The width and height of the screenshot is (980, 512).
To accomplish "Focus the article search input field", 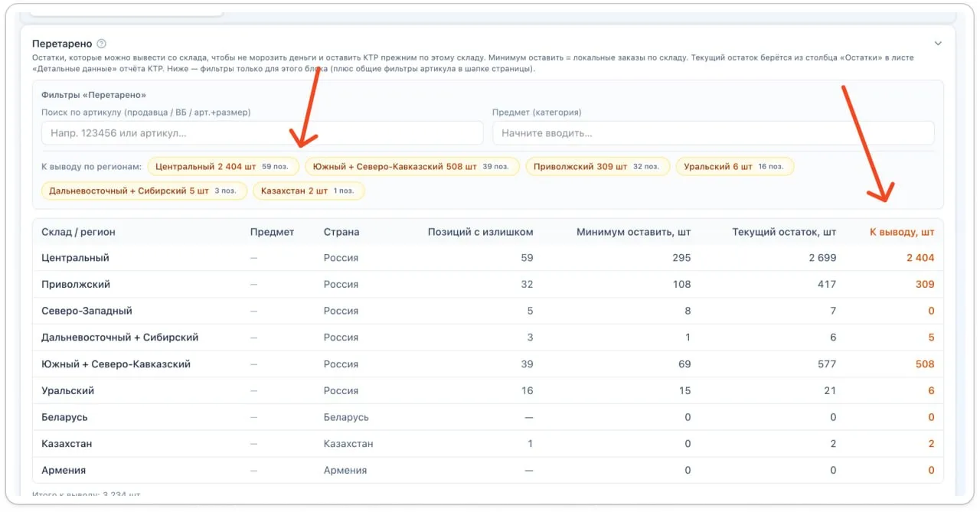I will [262, 133].
